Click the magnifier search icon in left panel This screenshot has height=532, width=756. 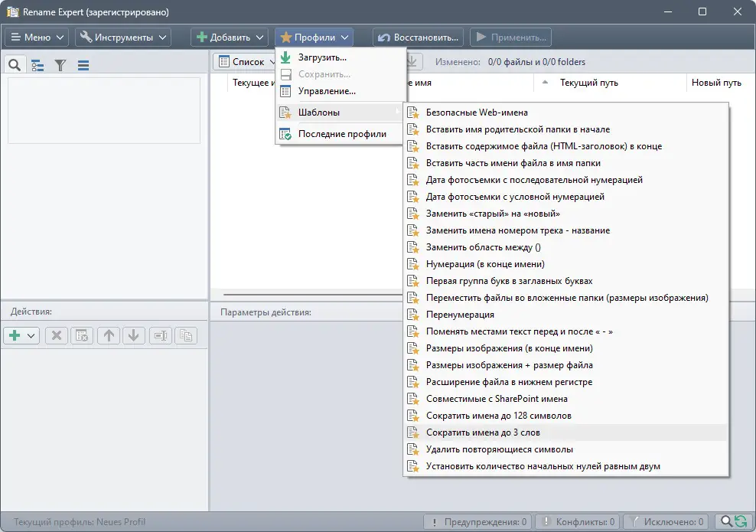click(15, 64)
